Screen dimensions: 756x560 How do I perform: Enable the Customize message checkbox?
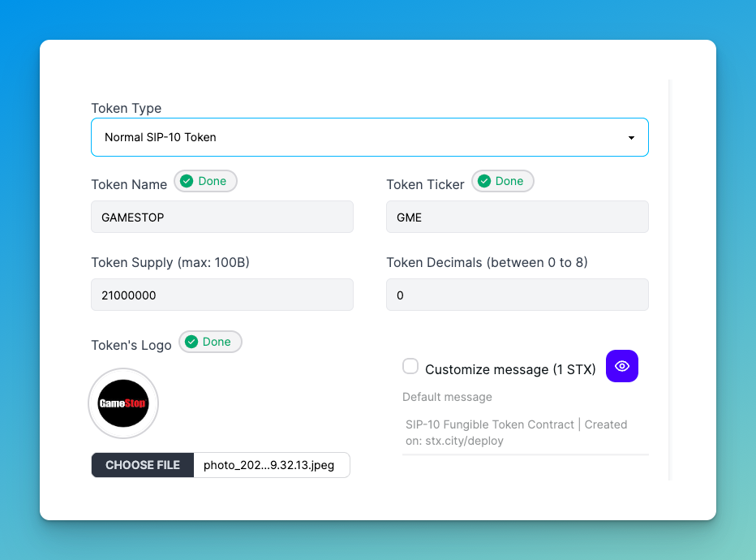click(x=410, y=366)
